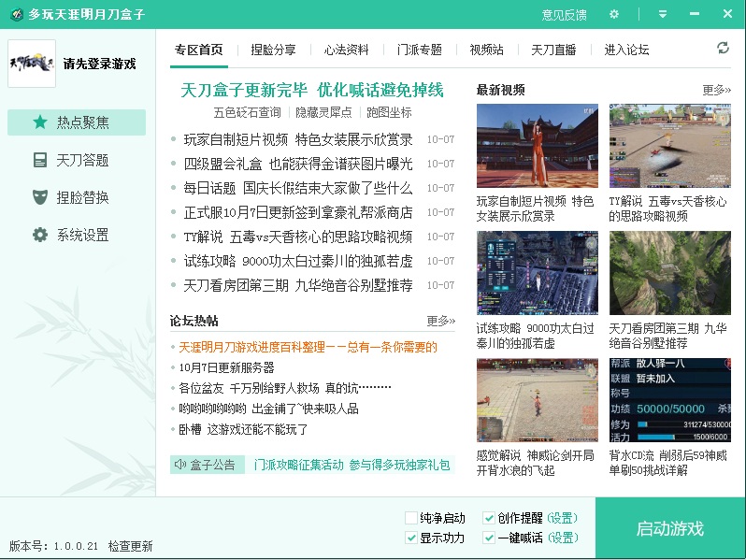Switch to 天刀直播 tab
The height and width of the screenshot is (560, 746).
pos(553,50)
